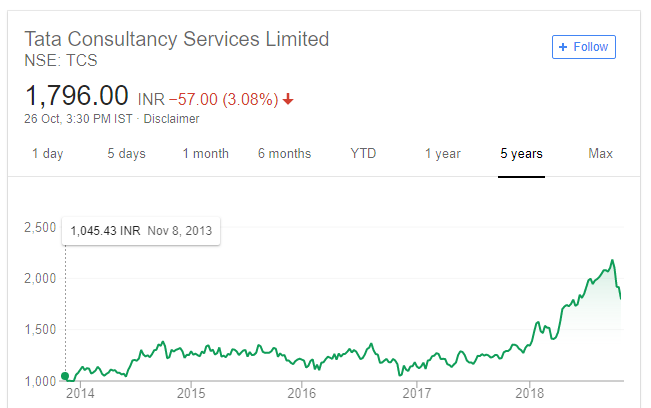This screenshot has width=651, height=408.
Task: Click the 1,796.00 stock price
Action: 77,96
